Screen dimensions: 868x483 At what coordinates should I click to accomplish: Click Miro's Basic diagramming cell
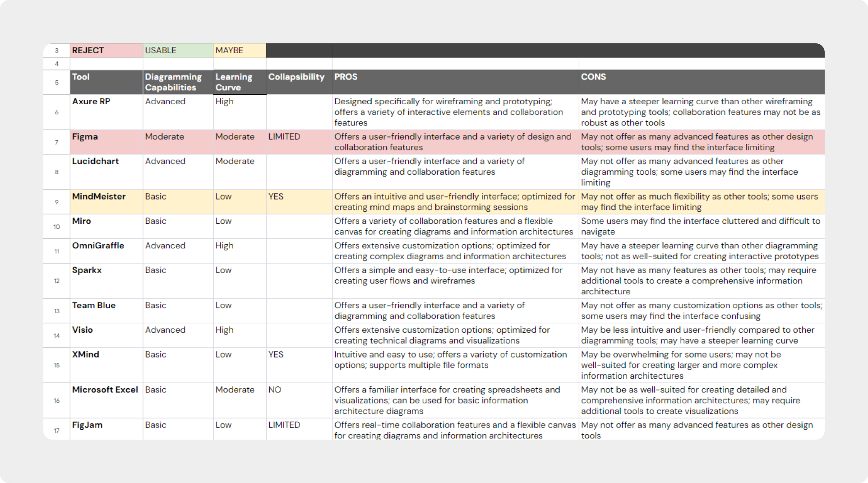coord(178,226)
